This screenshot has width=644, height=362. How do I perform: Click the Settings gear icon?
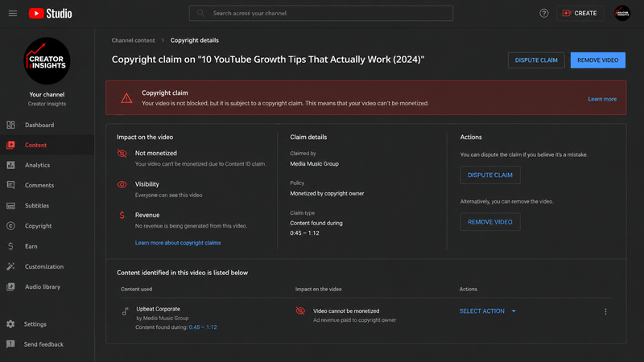pyautogui.click(x=10, y=324)
